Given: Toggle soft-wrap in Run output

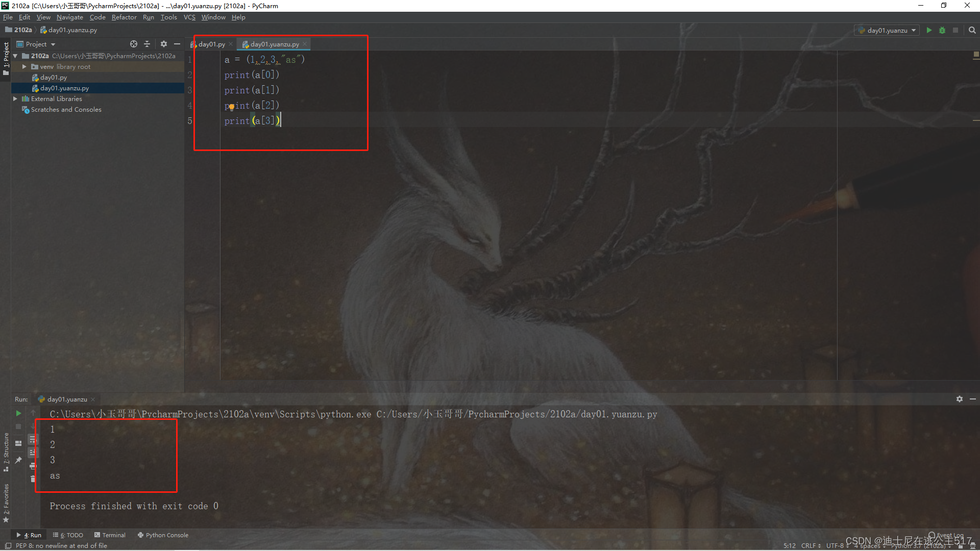Looking at the screenshot, I should (x=33, y=439).
